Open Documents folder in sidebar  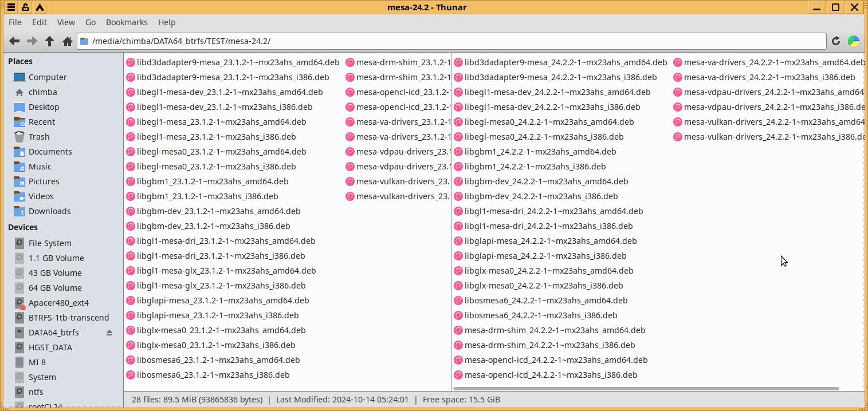[50, 152]
